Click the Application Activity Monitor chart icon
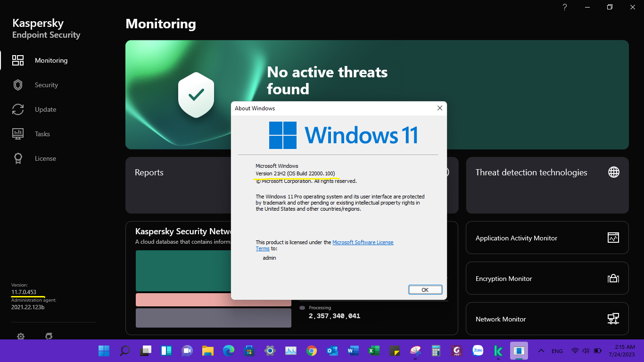Screen dimensions: 644x362 point(613,238)
